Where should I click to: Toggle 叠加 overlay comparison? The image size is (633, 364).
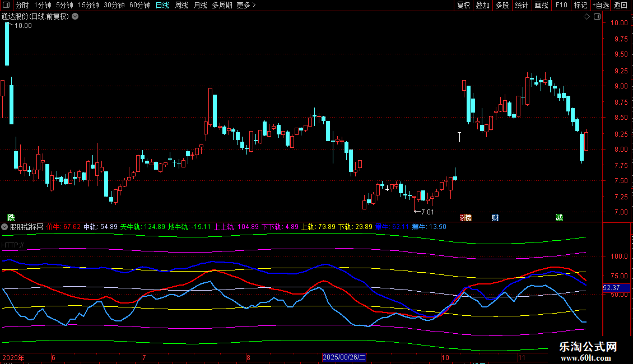tap(482, 6)
